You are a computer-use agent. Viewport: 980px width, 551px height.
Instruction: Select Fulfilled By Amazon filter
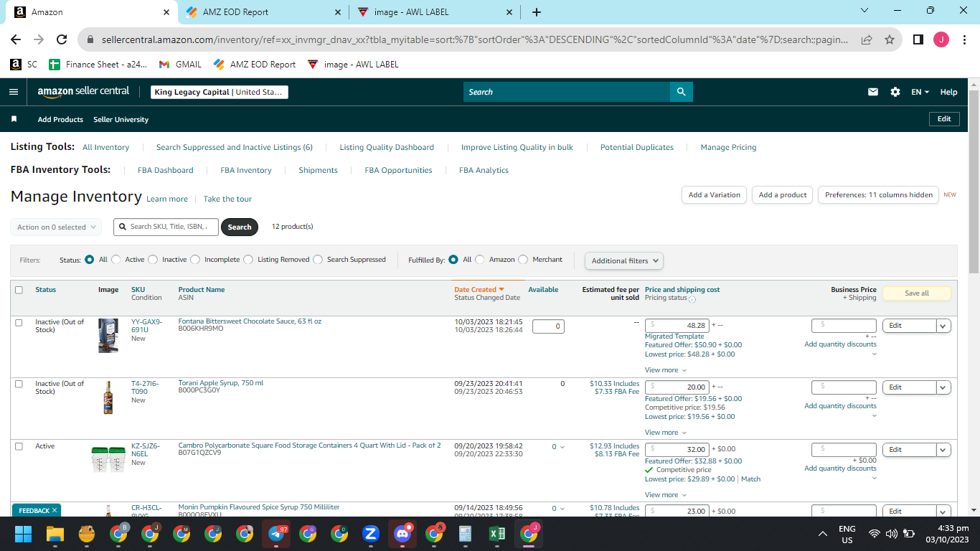[480, 260]
